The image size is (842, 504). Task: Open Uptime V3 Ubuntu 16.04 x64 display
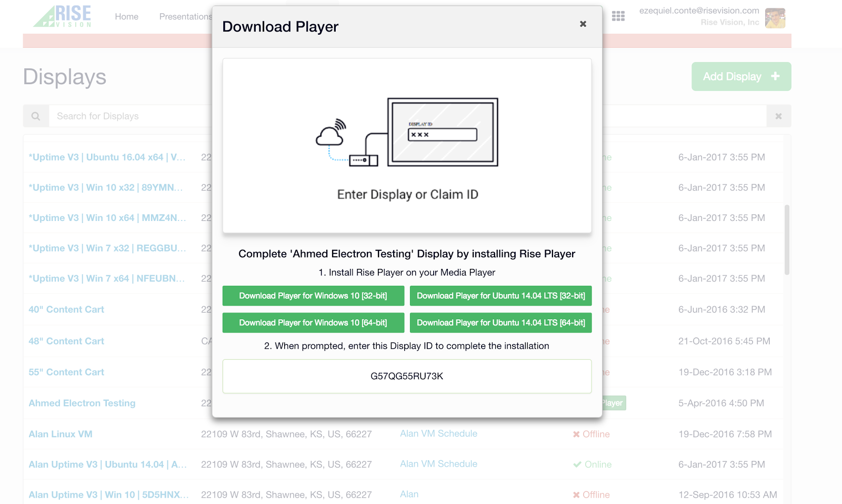[x=107, y=157]
